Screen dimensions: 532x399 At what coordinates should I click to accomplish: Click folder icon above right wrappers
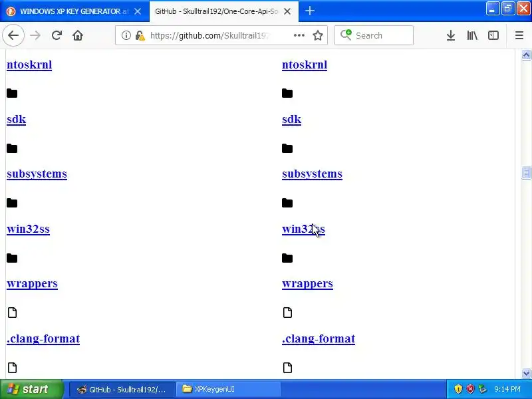click(x=287, y=258)
